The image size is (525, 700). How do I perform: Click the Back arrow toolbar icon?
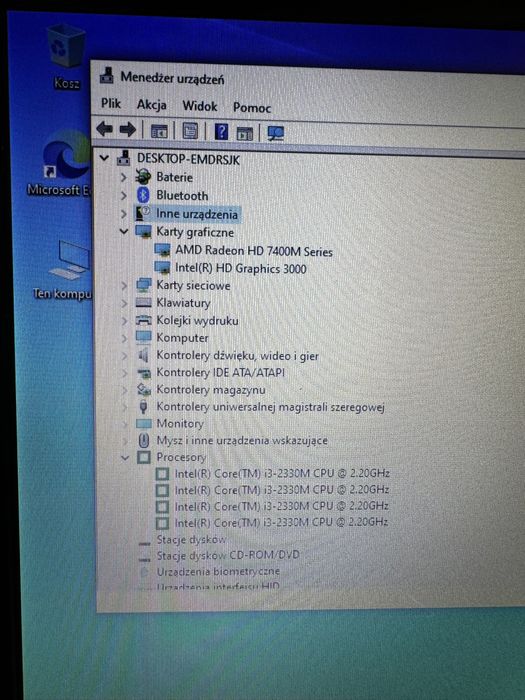click(104, 129)
